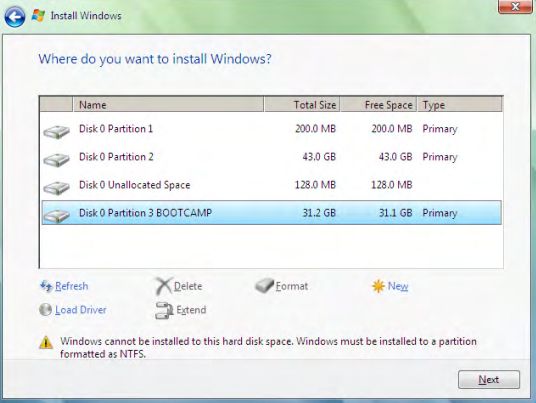Select Disk 0 Partition 3 BOOTCAMP row
This screenshot has height=403, width=536.
coord(272,213)
